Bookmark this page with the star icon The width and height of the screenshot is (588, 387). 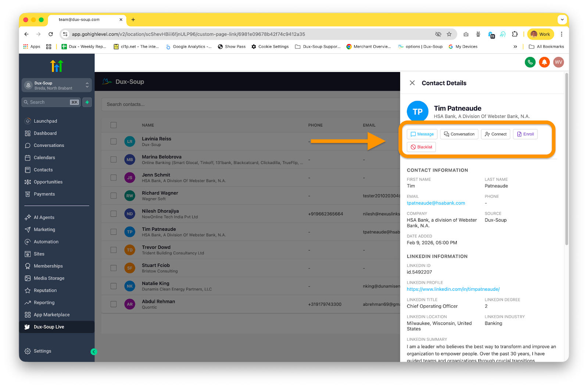click(449, 34)
